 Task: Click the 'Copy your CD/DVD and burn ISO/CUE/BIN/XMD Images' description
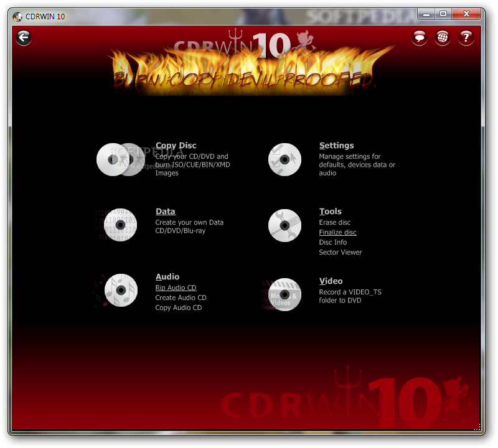[192, 165]
